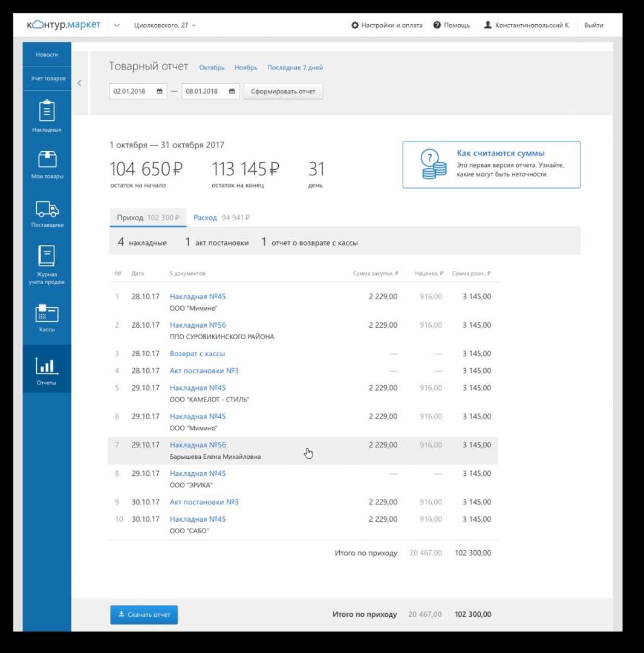Open Поставщики truck icon
644x653 pixels.
47,209
